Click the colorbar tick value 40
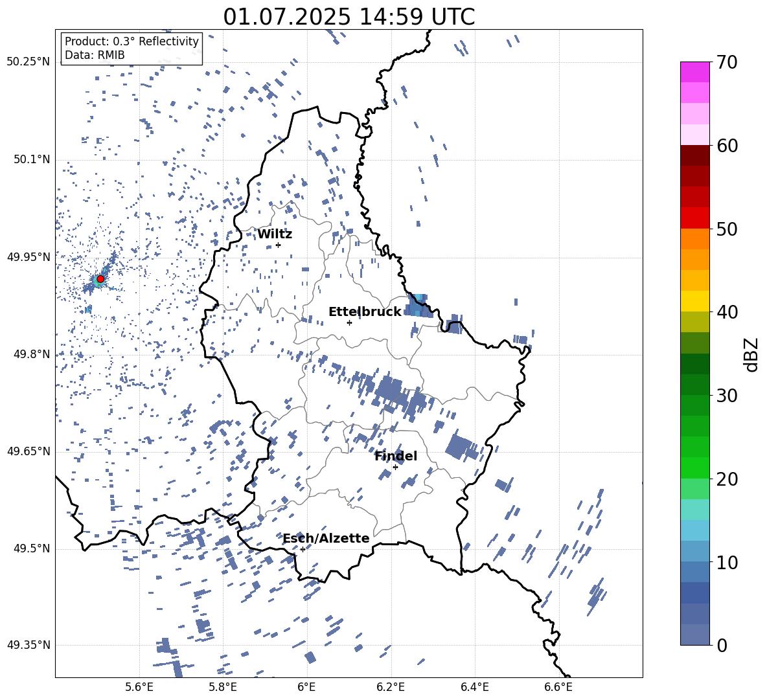Screen dimensions: 767x700 point(727,312)
